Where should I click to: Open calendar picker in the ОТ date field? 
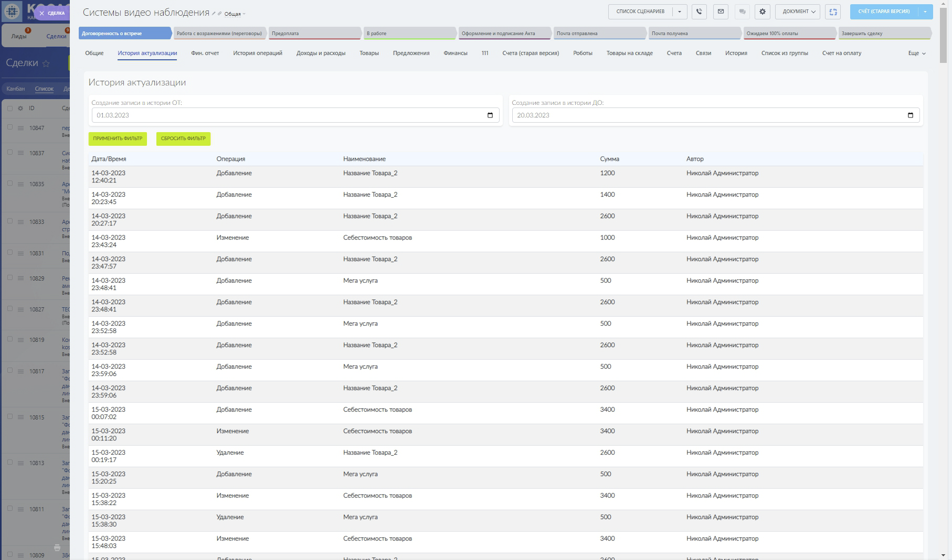click(x=490, y=115)
